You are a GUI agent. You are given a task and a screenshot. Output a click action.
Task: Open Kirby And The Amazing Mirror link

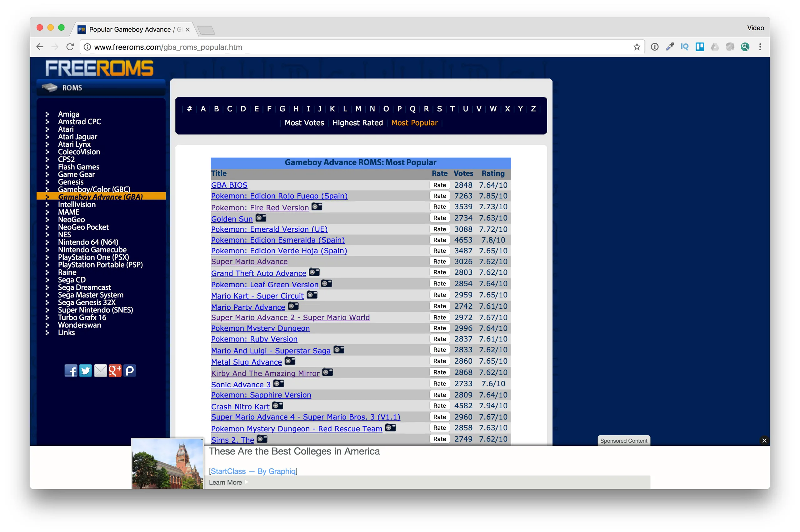(x=265, y=373)
